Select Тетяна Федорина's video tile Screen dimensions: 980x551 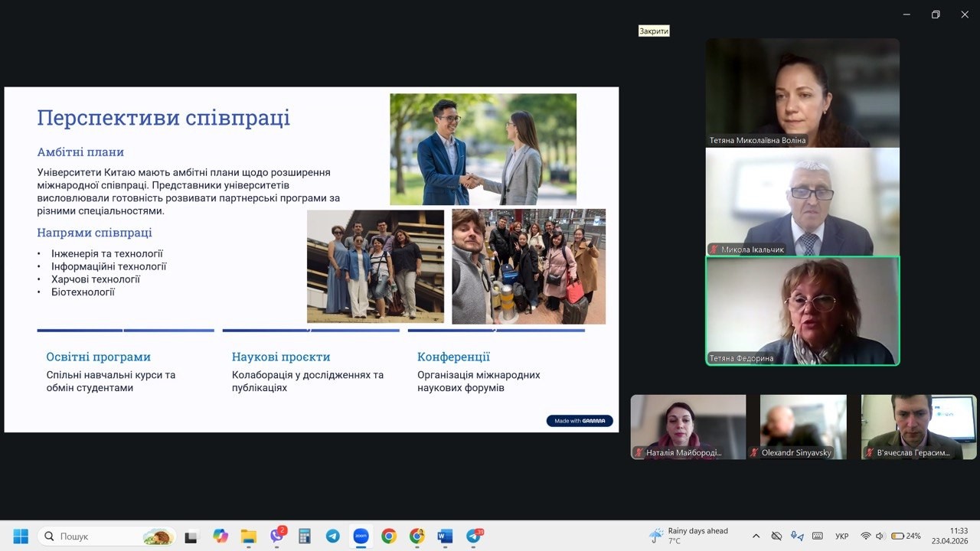[x=802, y=311]
